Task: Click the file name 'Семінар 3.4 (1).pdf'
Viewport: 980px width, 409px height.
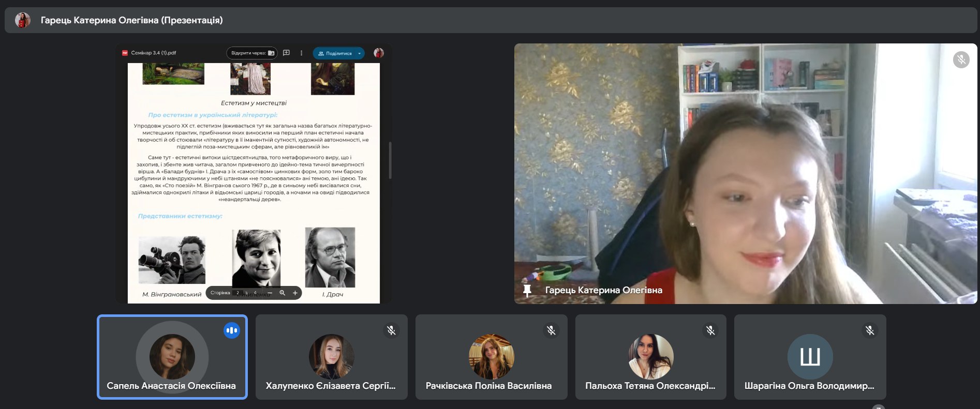Action: pyautogui.click(x=154, y=53)
